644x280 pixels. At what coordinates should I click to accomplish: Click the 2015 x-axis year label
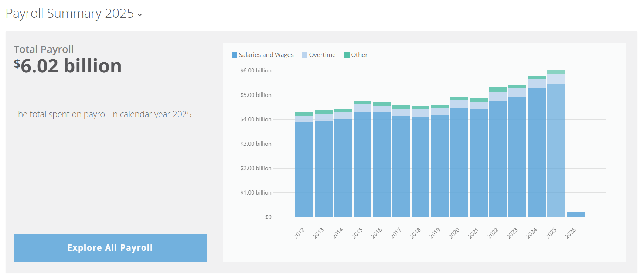point(357,233)
